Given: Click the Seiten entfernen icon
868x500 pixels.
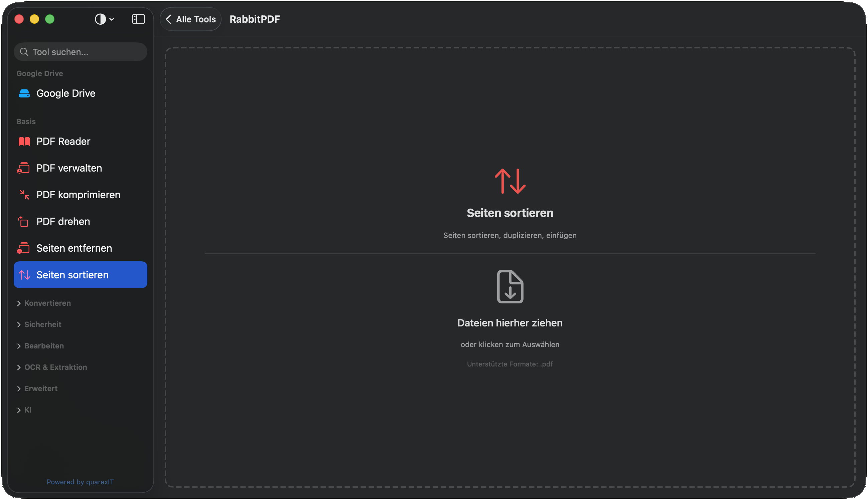Looking at the screenshot, I should 23,248.
